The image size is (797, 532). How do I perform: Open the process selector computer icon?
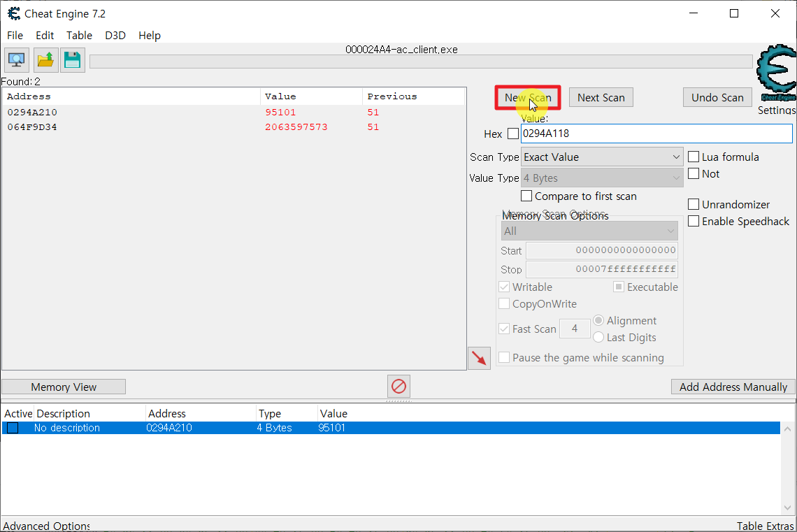[x=17, y=60]
